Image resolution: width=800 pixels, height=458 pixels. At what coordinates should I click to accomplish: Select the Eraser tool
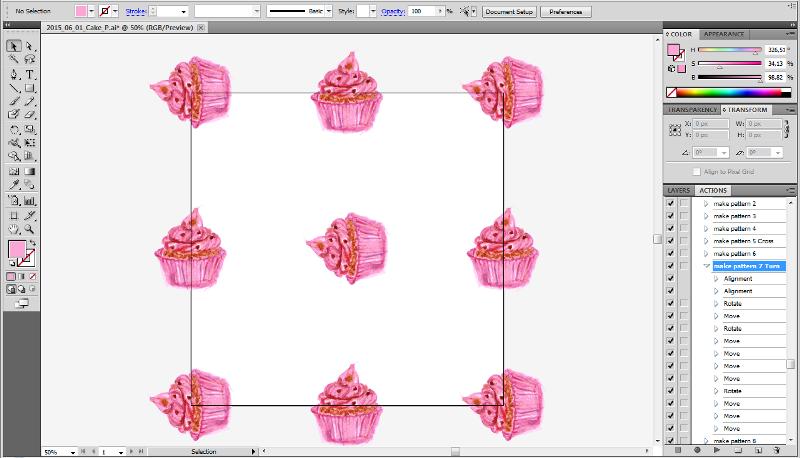[x=30, y=115]
